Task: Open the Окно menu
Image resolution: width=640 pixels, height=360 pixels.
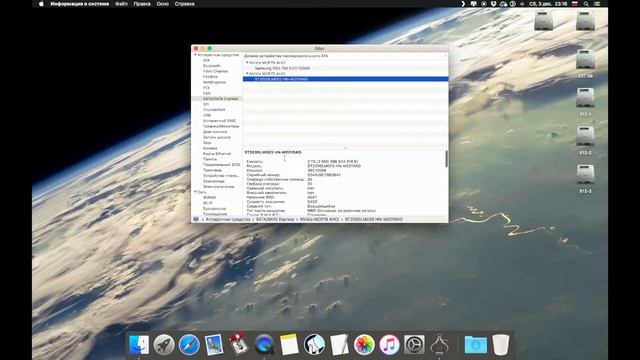Action: 162,4
